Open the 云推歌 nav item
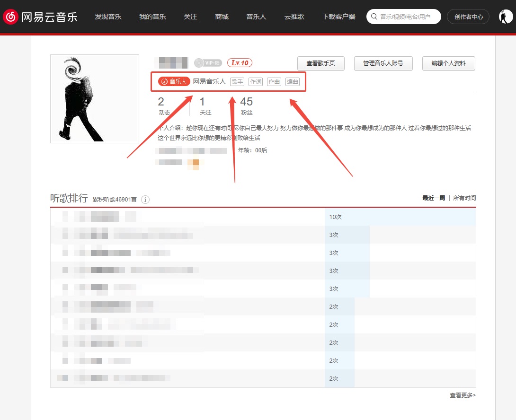 pyautogui.click(x=294, y=17)
